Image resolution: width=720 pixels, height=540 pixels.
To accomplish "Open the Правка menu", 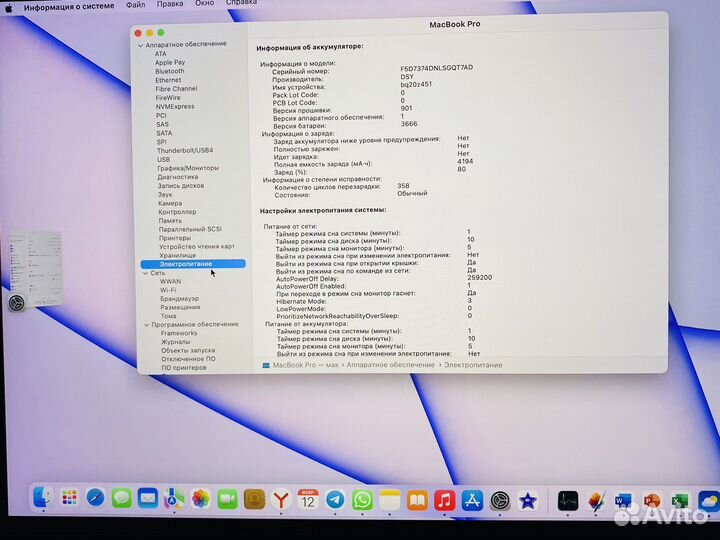I will click(170, 4).
